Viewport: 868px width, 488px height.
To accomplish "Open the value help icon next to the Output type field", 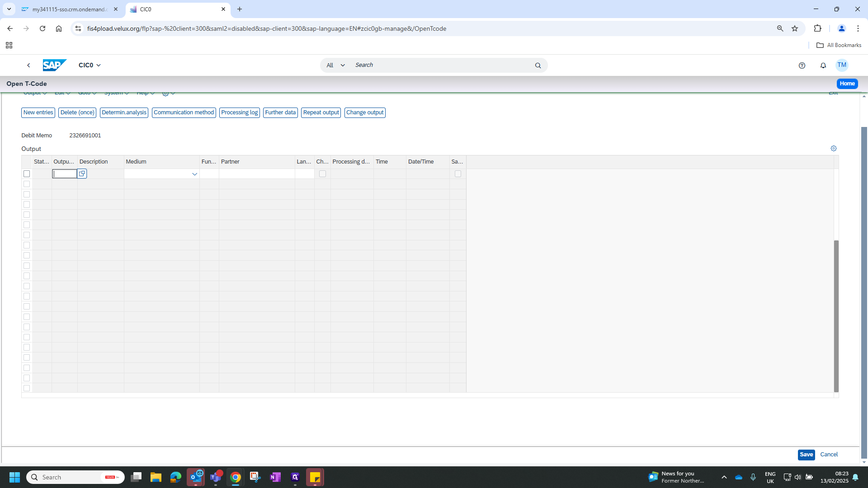I will tap(82, 174).
